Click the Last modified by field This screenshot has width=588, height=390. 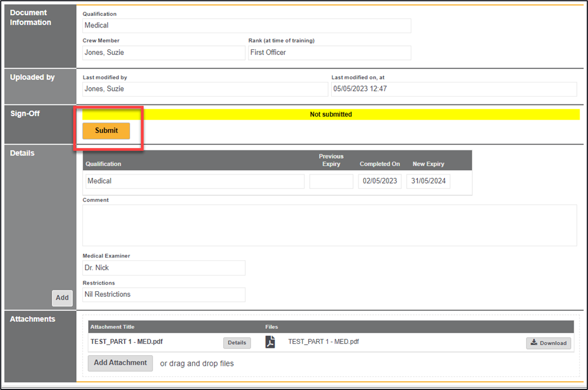[205, 89]
